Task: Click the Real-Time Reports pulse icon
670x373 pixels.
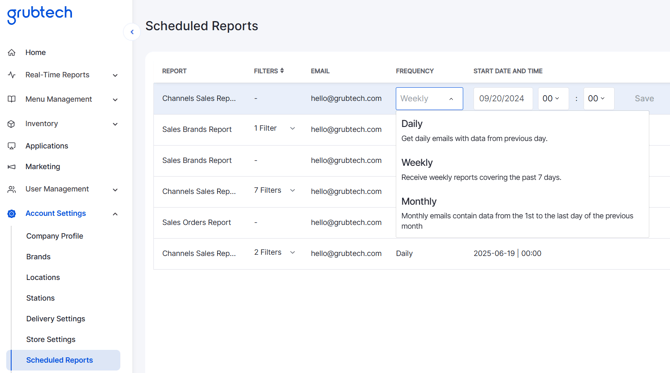Action: pos(12,75)
